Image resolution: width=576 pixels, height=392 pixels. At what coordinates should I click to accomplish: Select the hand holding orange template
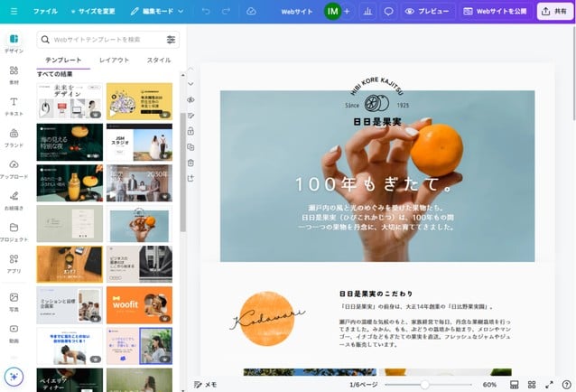click(139, 224)
